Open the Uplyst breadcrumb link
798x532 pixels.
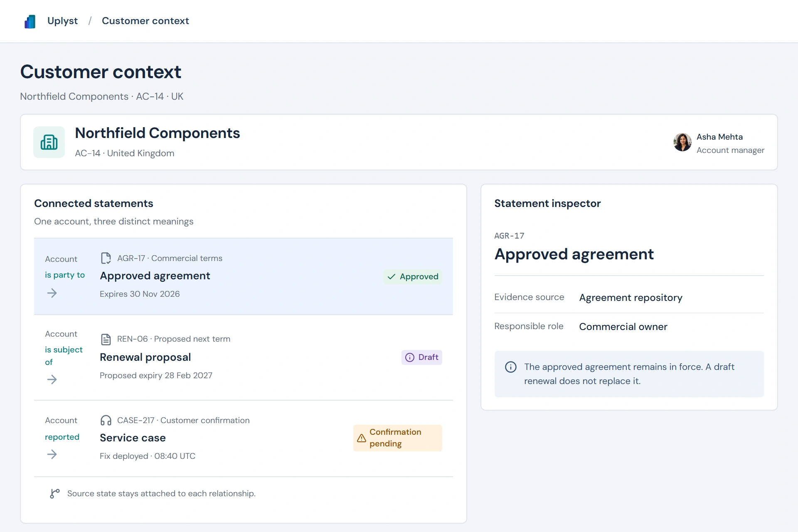(62, 21)
